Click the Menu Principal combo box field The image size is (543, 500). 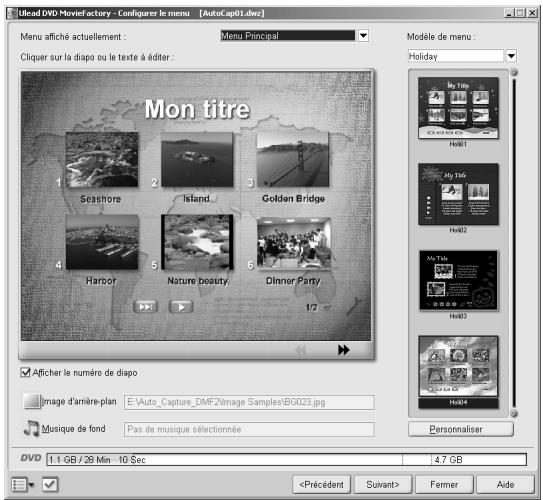coord(288,36)
